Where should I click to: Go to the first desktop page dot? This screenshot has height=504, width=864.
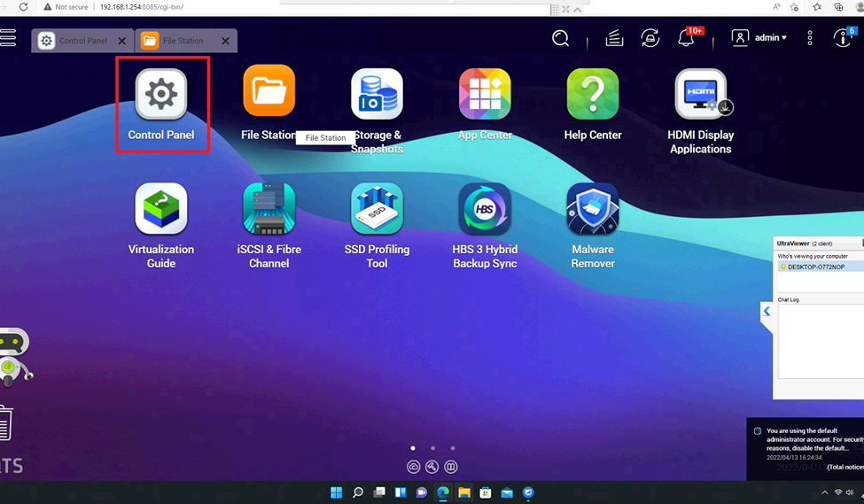click(x=413, y=448)
